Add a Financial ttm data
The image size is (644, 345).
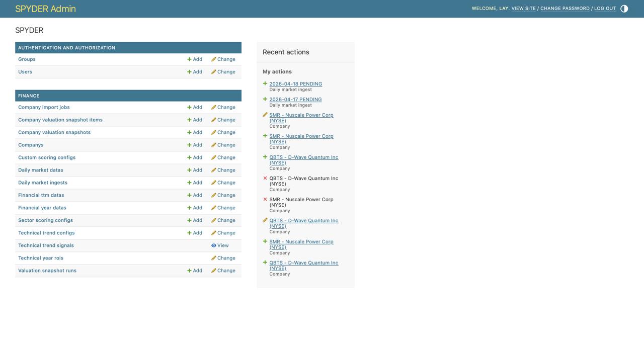195,195
